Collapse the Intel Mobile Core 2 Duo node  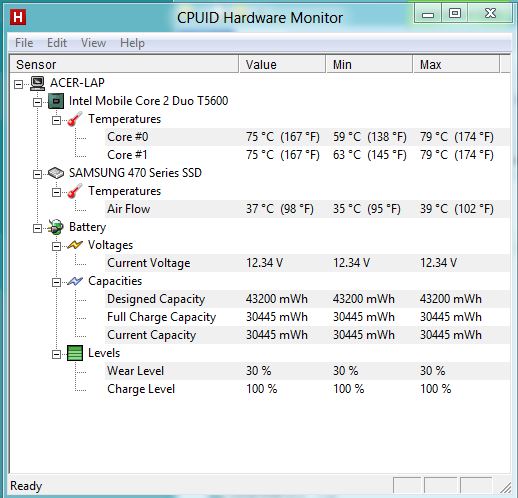37,102
